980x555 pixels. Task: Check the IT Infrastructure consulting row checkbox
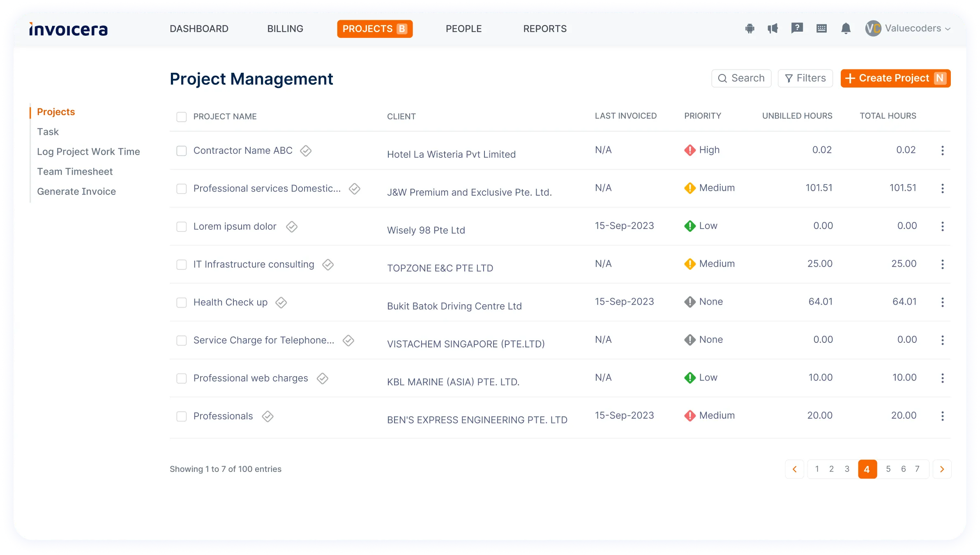point(182,264)
